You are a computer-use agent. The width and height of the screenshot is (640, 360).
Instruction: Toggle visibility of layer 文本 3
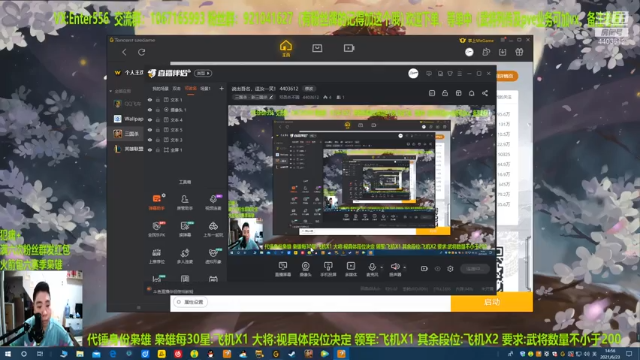click(150, 140)
